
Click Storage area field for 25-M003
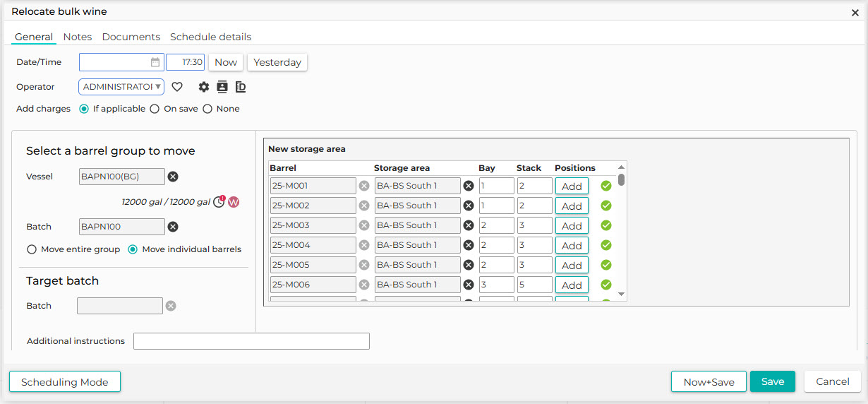(418, 225)
